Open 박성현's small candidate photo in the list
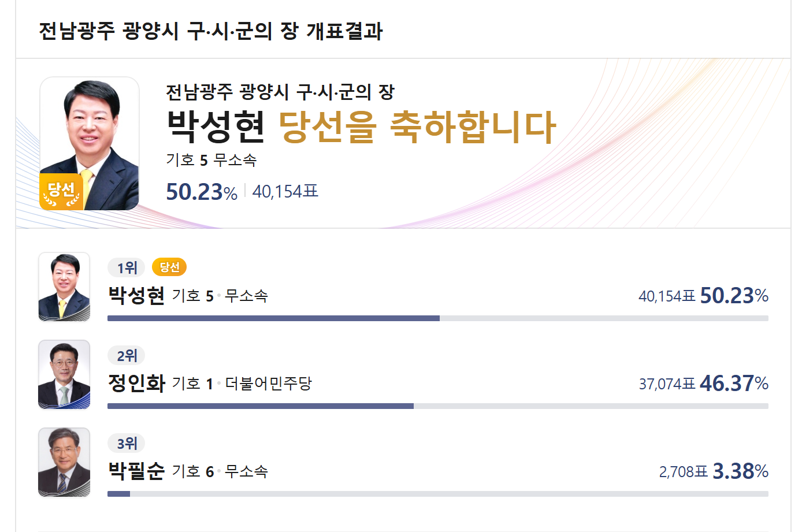The width and height of the screenshot is (802, 532). pos(64,287)
